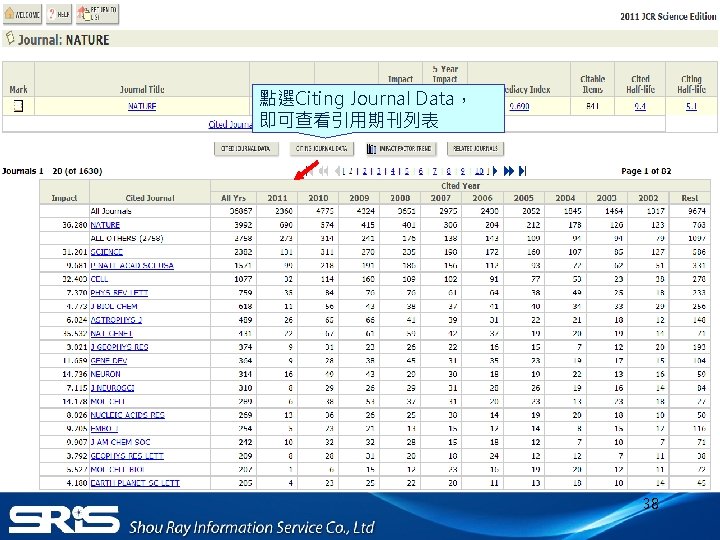Viewport: 720px width, 540px height.
Task: Open the GENE DEV journal link
Action: (109, 360)
